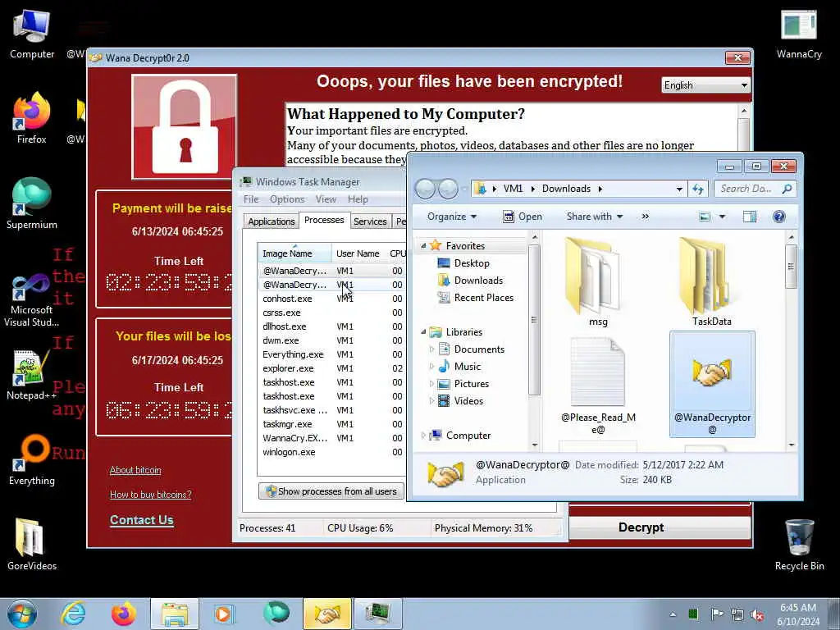This screenshot has height=630, width=840.
Task: Open Internet Explorer from taskbar
Action: 73,614
